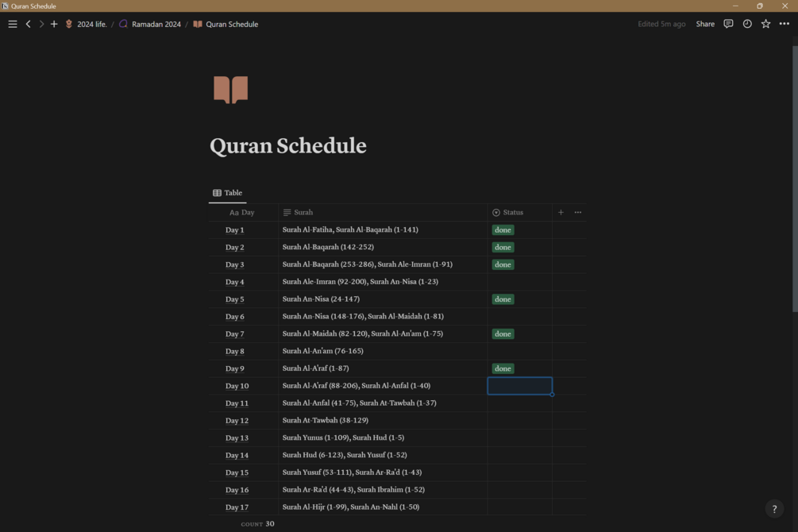The height and width of the screenshot is (532, 798).
Task: Navigate to Ramadan 2024 breadcrumb
Action: click(150, 24)
